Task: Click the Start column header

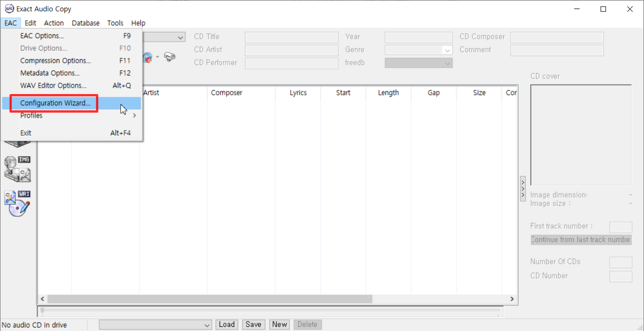Action: (343, 93)
